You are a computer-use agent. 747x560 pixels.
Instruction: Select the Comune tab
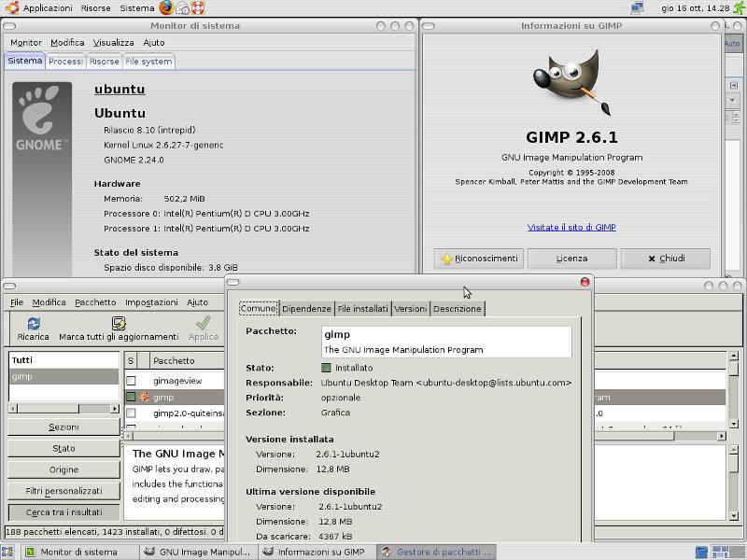tap(259, 309)
